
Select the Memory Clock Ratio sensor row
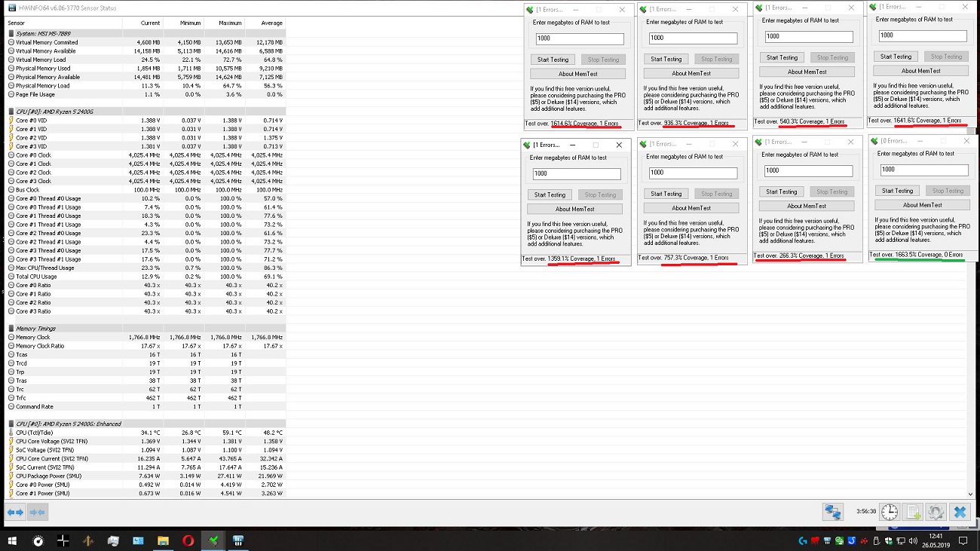click(x=145, y=346)
